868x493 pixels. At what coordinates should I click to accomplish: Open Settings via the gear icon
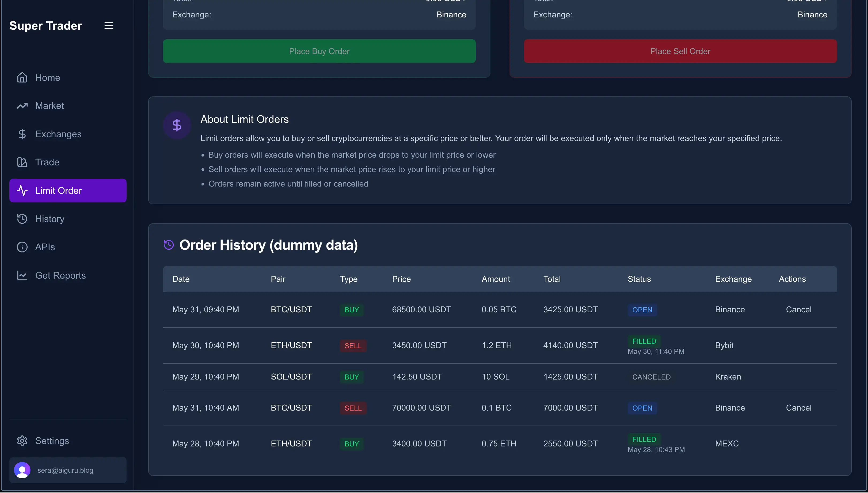click(x=22, y=441)
